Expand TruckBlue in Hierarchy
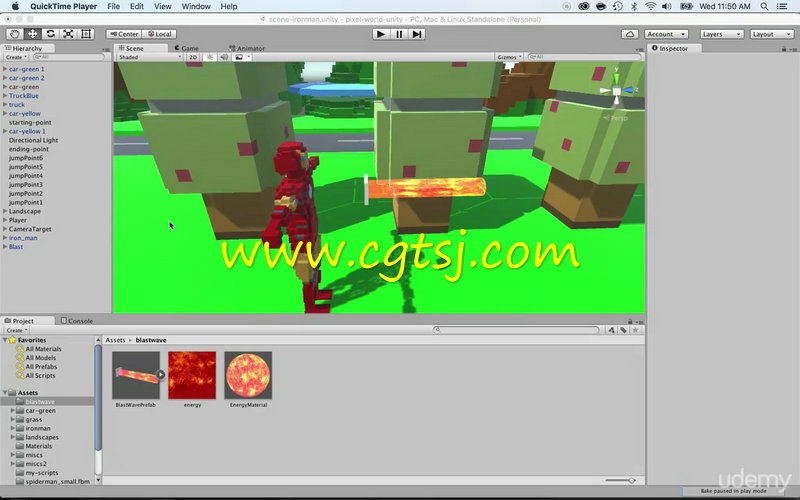Screen dimensions: 800x500 pyautogui.click(x=5, y=95)
